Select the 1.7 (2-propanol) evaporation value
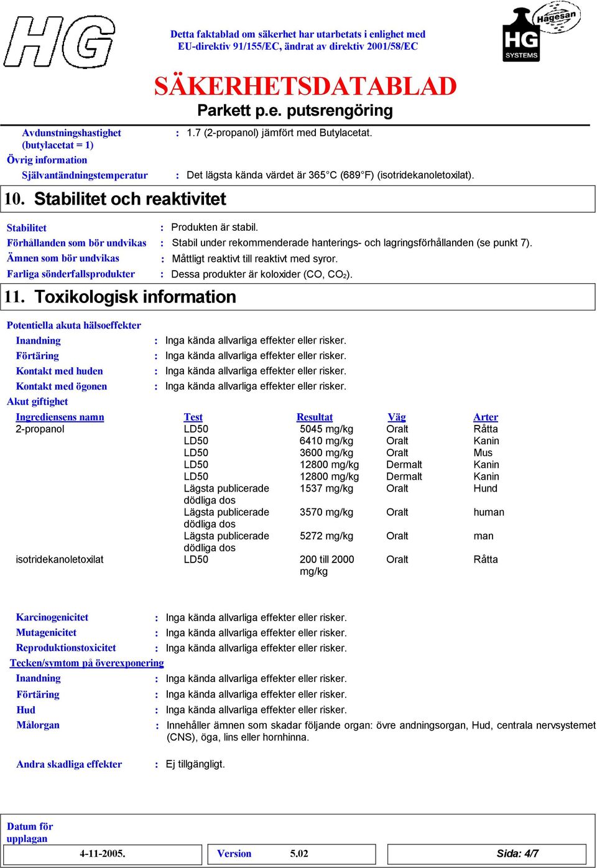Image resolution: width=597 pixels, height=868 pixels. tap(279, 133)
